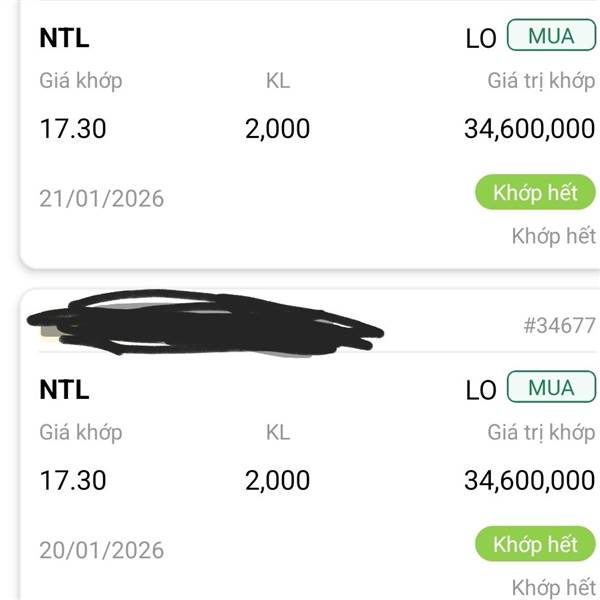Open the NTL symbol in order #34677
Screen dimensions: 600x600
pos(64,389)
